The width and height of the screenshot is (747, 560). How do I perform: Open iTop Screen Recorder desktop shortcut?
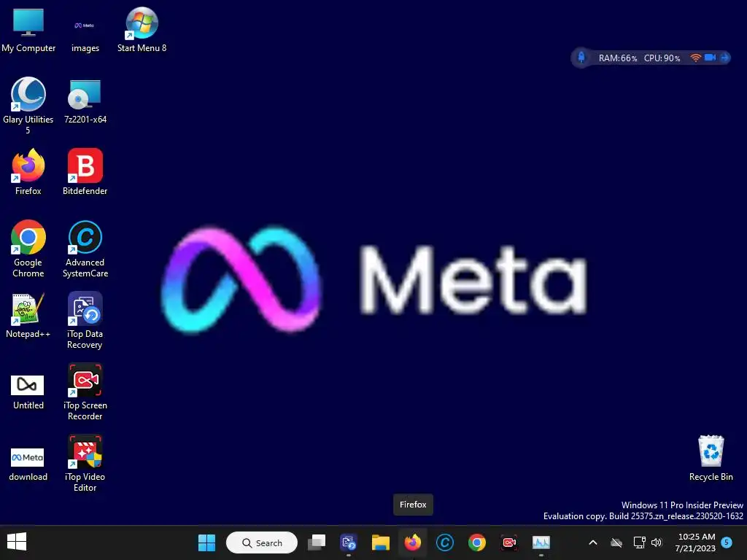tap(85, 392)
